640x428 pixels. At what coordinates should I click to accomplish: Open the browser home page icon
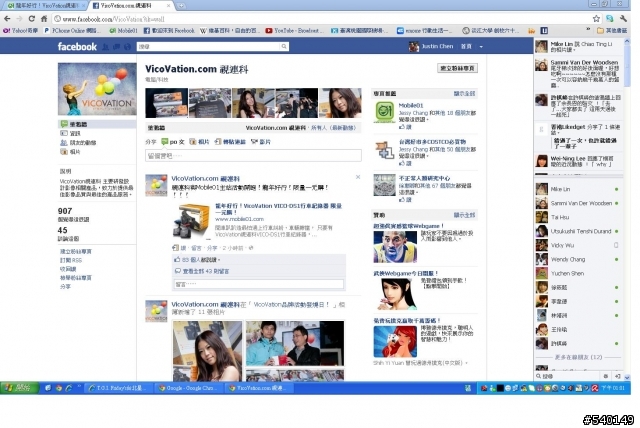pos(44,19)
